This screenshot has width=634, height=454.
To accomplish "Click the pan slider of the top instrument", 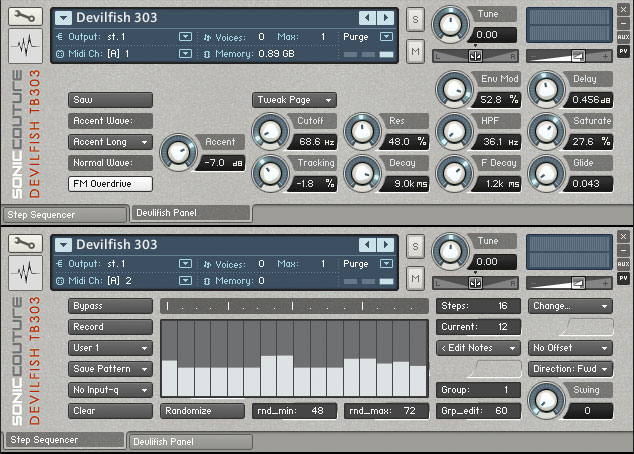I will [476, 56].
